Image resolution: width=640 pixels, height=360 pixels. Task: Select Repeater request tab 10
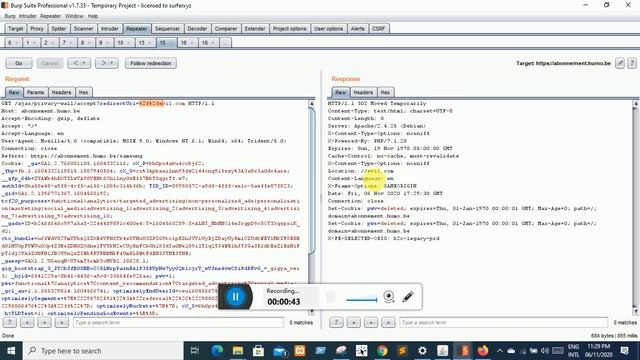[x=124, y=42]
